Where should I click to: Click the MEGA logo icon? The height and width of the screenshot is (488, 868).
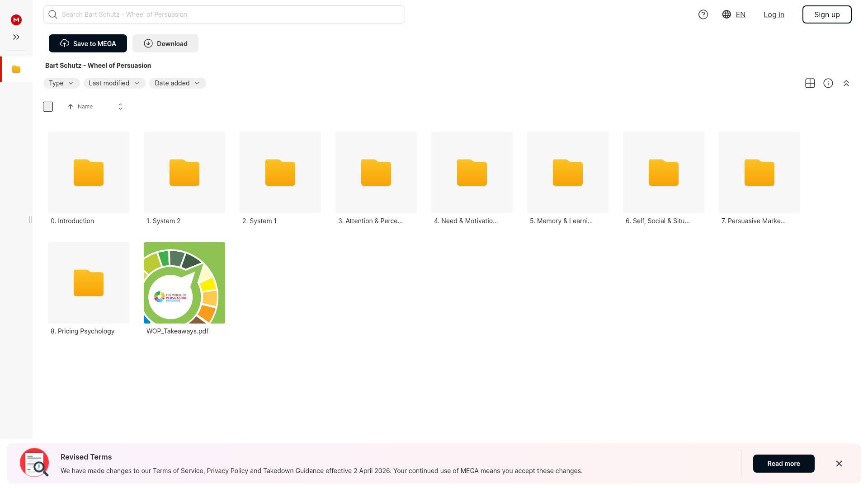click(x=16, y=20)
